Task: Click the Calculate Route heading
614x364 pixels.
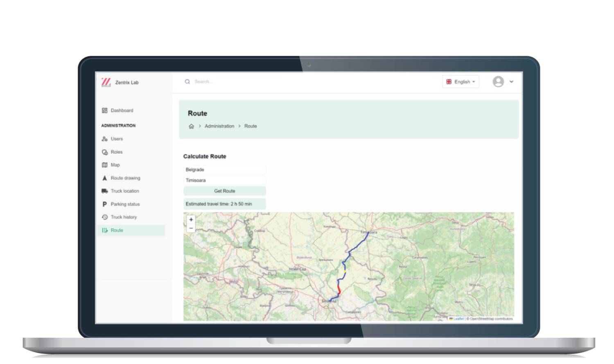Action: tap(205, 157)
